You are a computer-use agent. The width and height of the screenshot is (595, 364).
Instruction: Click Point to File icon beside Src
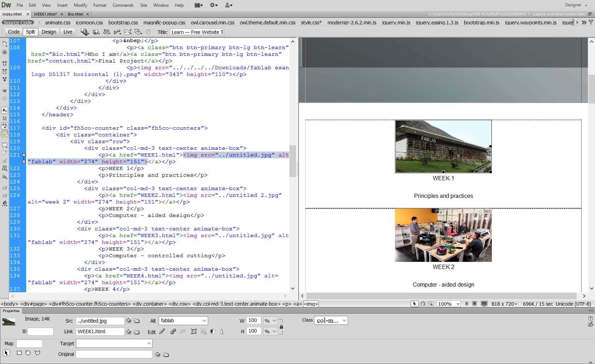coord(129,321)
